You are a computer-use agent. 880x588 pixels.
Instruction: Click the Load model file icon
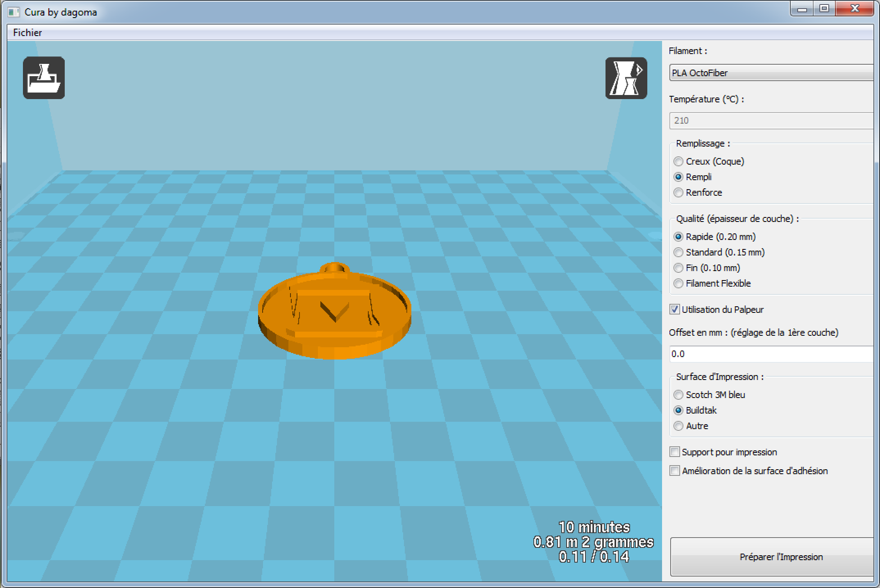pos(44,78)
